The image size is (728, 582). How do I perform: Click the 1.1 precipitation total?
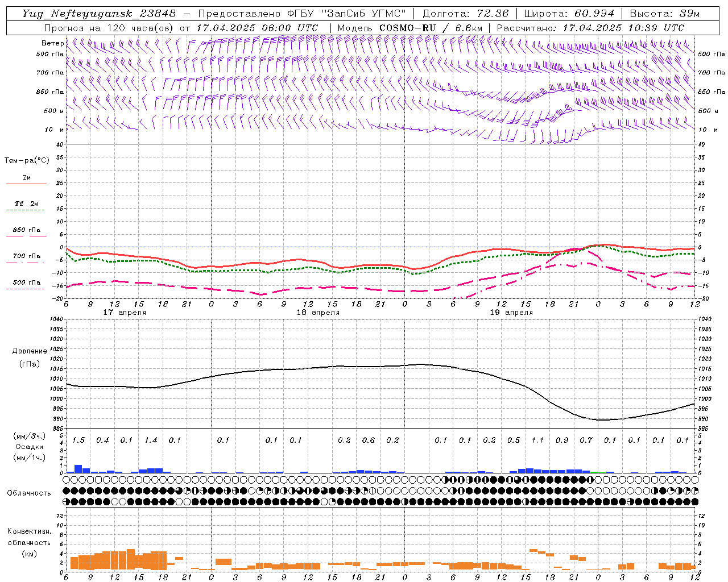[537, 440]
